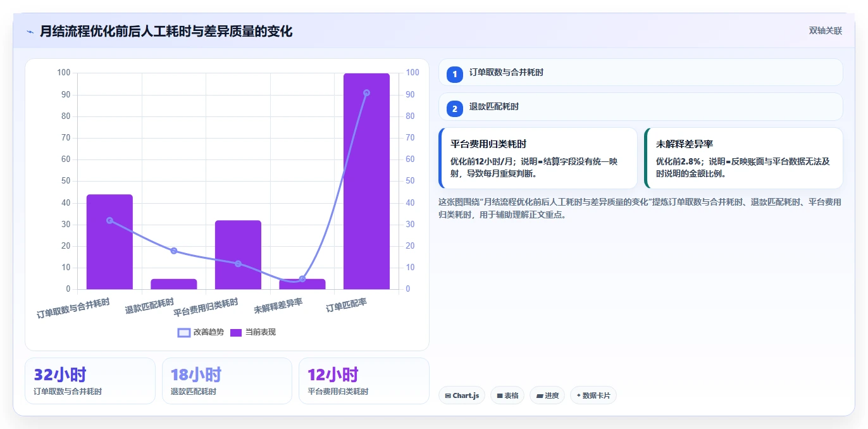868x429 pixels.
Task: Toggle the 改善趋势 legend swatch
Action: (x=184, y=332)
